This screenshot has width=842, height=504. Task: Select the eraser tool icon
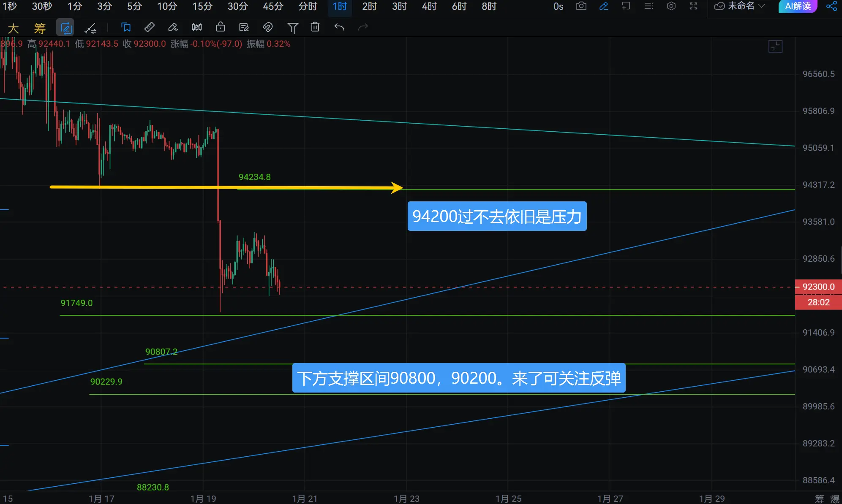pyautogui.click(x=173, y=28)
